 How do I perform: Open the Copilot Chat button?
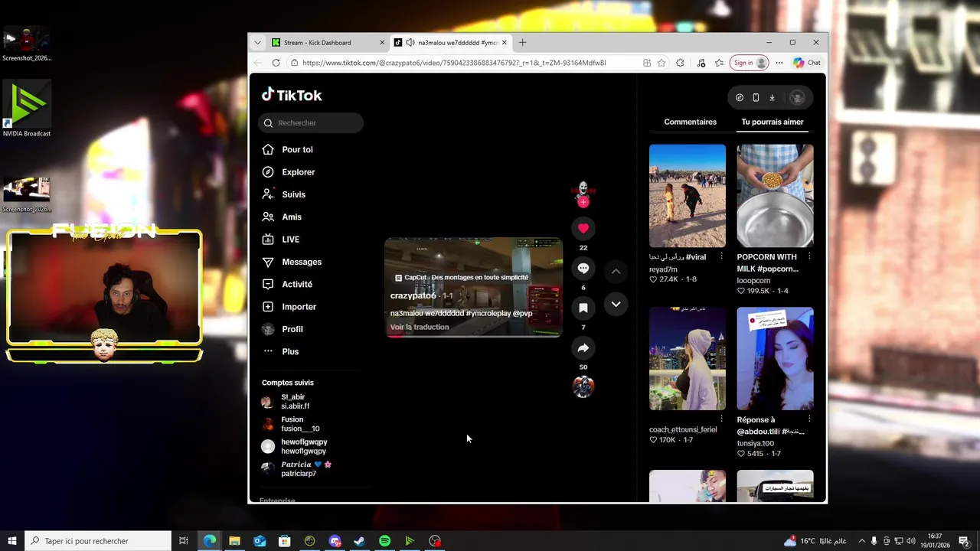tap(807, 63)
